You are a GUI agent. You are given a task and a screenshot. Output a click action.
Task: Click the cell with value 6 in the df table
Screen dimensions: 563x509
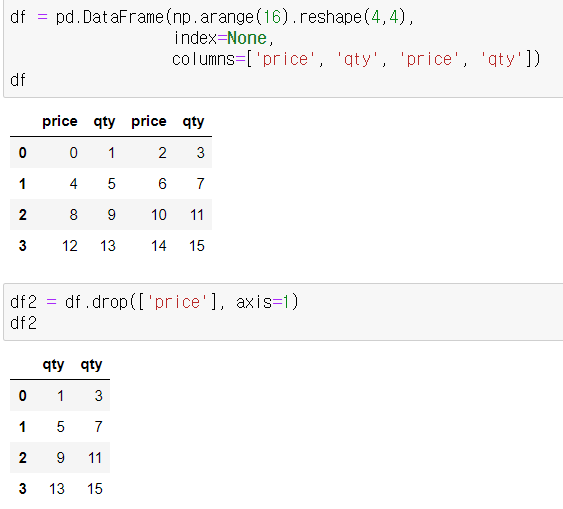(162, 184)
